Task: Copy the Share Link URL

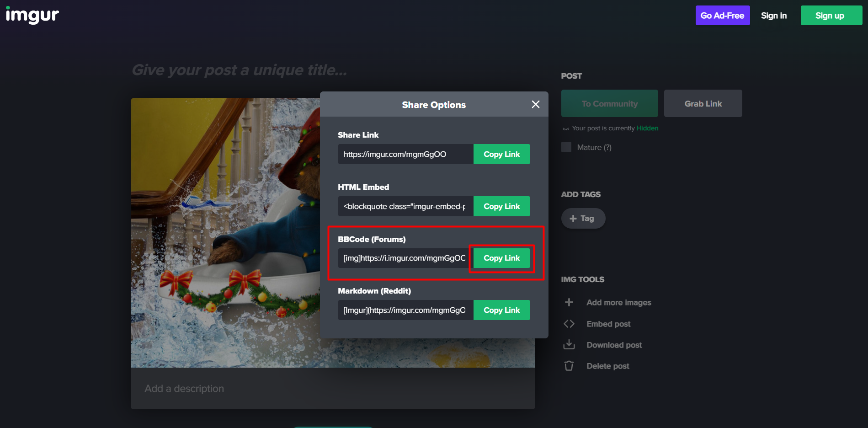Action: 501,154
